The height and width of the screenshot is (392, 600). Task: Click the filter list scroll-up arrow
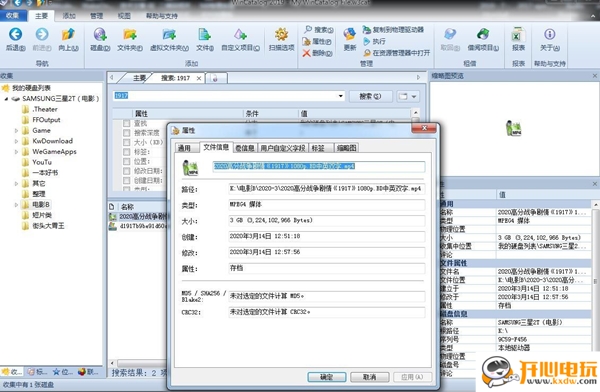pos(415,113)
